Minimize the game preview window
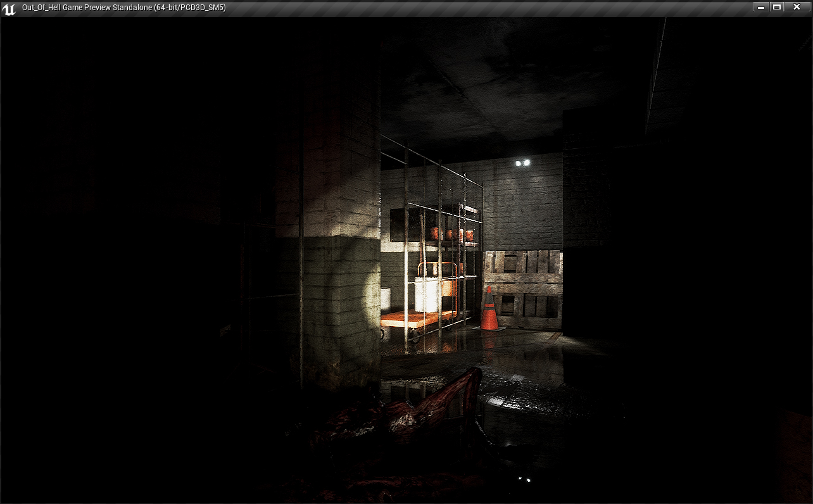The image size is (813, 504). tap(762, 7)
